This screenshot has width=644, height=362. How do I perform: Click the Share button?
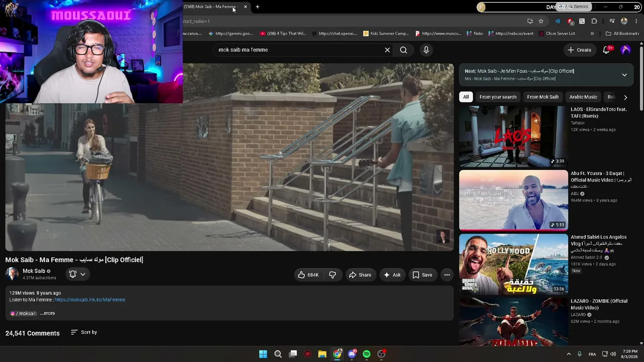tap(360, 275)
